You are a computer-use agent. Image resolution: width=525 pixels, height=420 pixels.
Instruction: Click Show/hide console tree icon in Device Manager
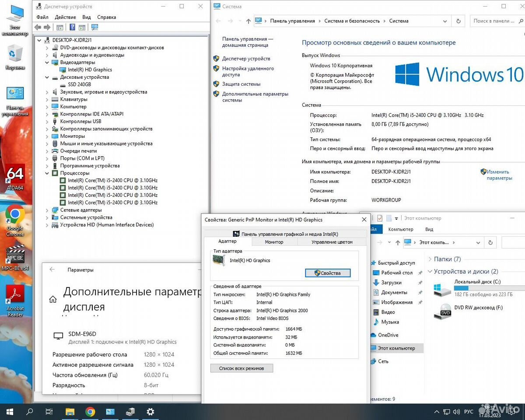tap(60, 27)
